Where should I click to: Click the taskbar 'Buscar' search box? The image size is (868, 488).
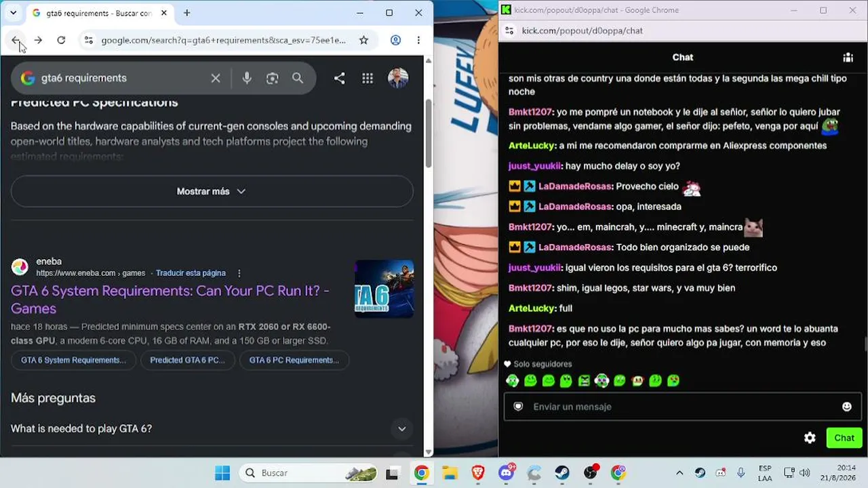pyautogui.click(x=309, y=473)
